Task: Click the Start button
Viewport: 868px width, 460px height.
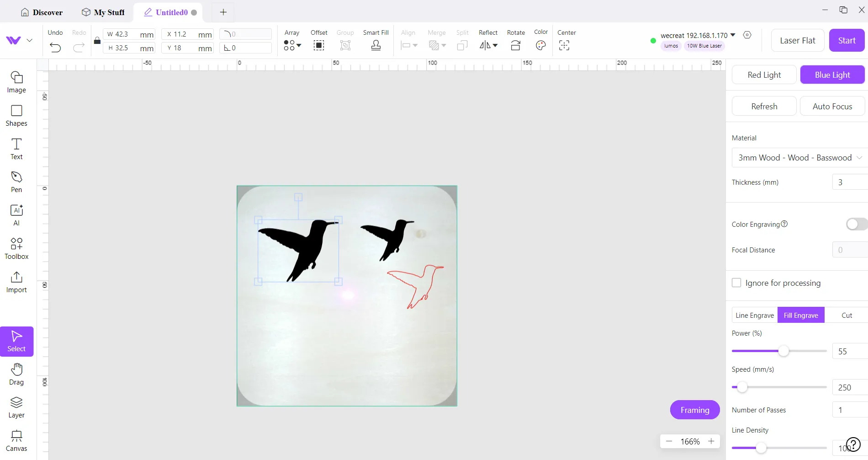Action: tap(847, 40)
